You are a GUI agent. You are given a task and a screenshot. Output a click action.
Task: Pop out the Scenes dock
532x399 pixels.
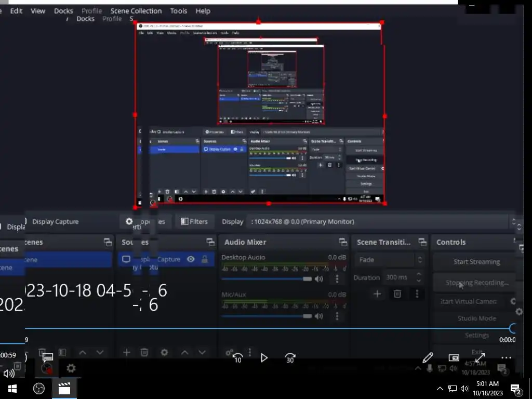[x=108, y=242]
